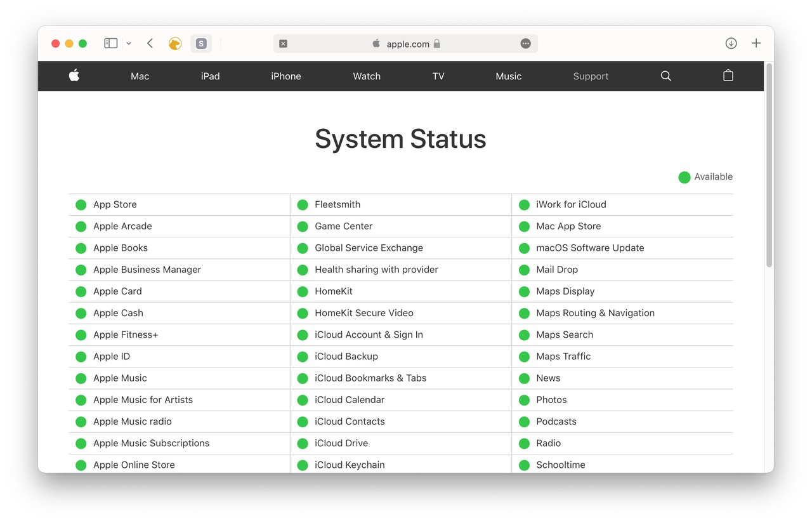Click the S extension icon in toolbar
This screenshot has height=523, width=812.
pos(201,43)
